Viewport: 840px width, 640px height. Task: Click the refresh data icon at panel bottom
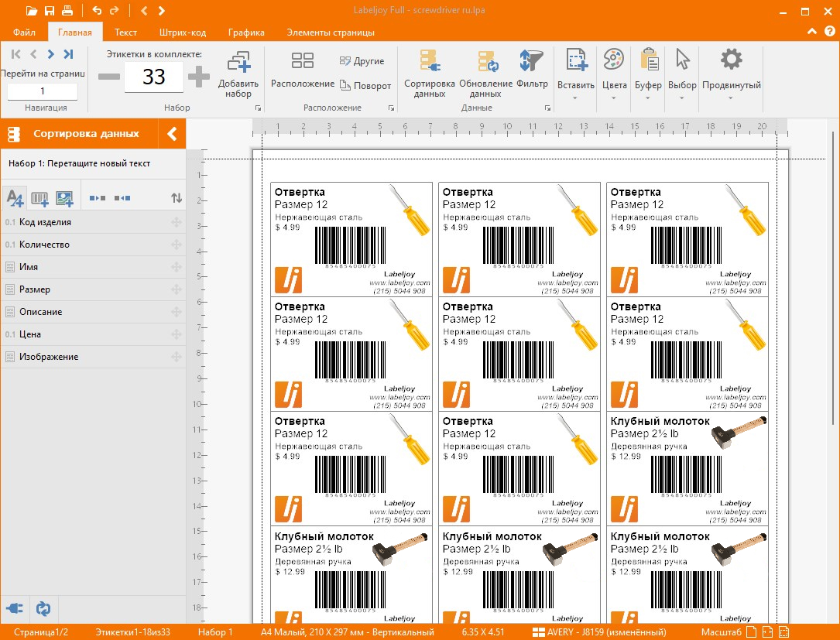click(x=43, y=608)
